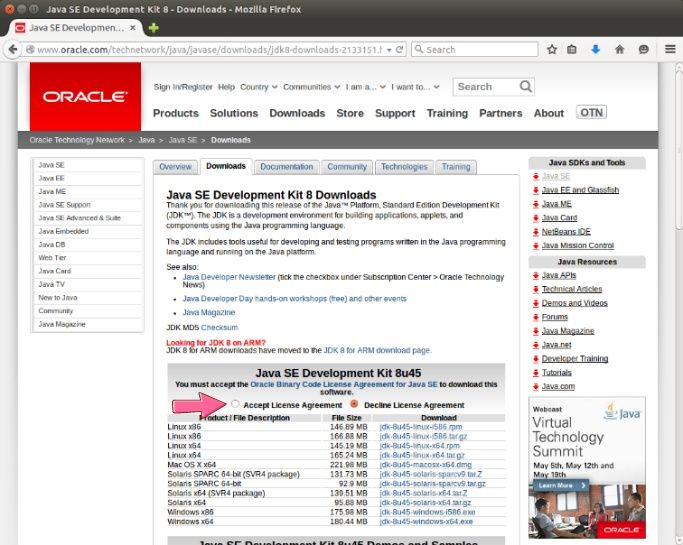Click the Firefox back arrow button
Screen dimensions: 683x545
(13, 49)
